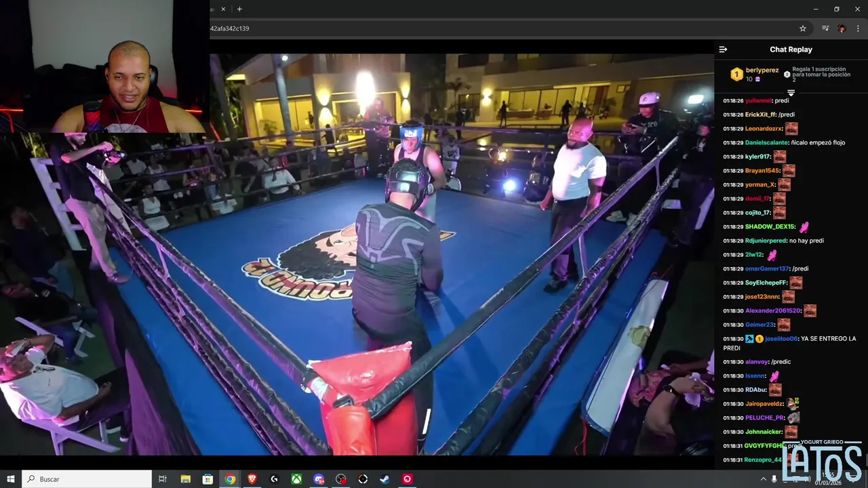The image size is (868, 488).
Task: Open Brave browser from the taskbar
Action: coord(252,479)
